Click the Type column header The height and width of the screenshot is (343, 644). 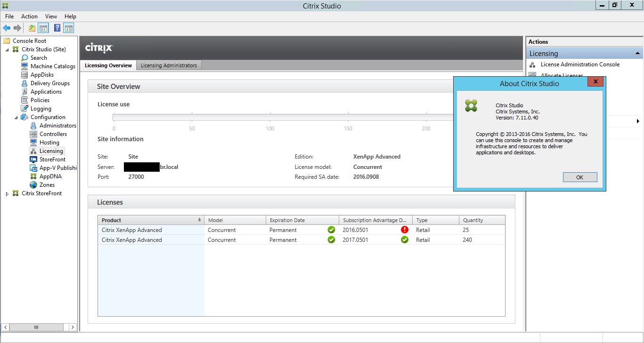tap(435, 220)
